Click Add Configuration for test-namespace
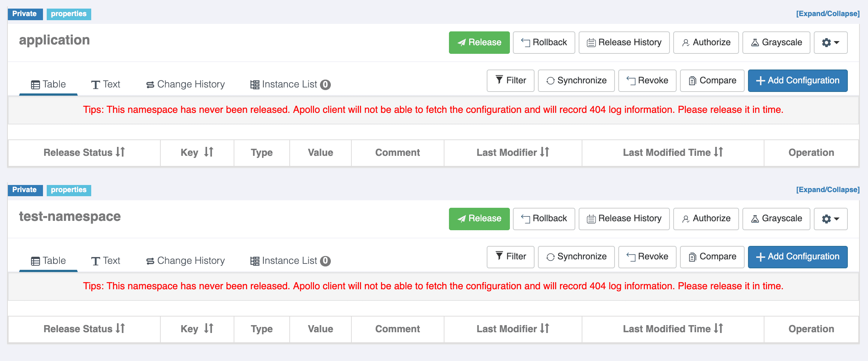The image size is (868, 361). click(x=798, y=257)
